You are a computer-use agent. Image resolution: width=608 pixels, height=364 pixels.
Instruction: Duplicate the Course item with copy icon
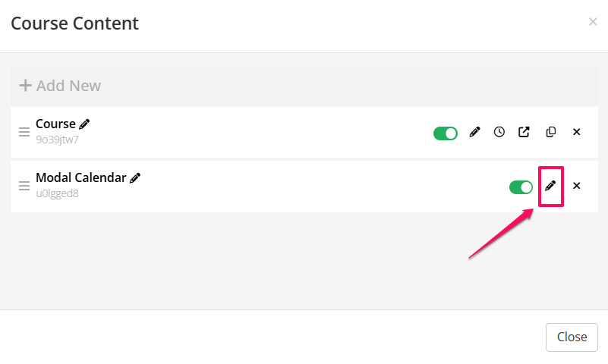coord(551,132)
